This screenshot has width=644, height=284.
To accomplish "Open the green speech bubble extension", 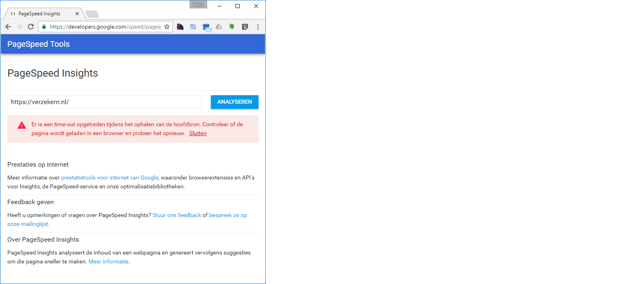I will (x=232, y=27).
